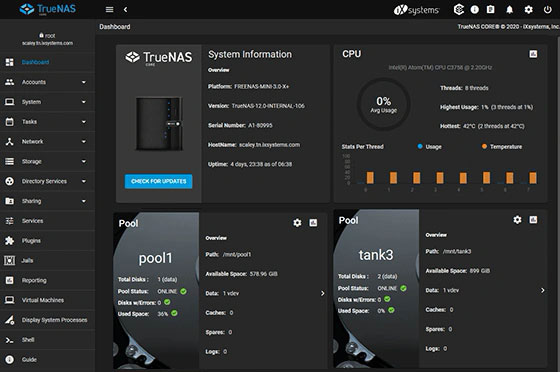This screenshot has width=560, height=372.
Task: Open the Shell menu item
Action: coord(47,340)
